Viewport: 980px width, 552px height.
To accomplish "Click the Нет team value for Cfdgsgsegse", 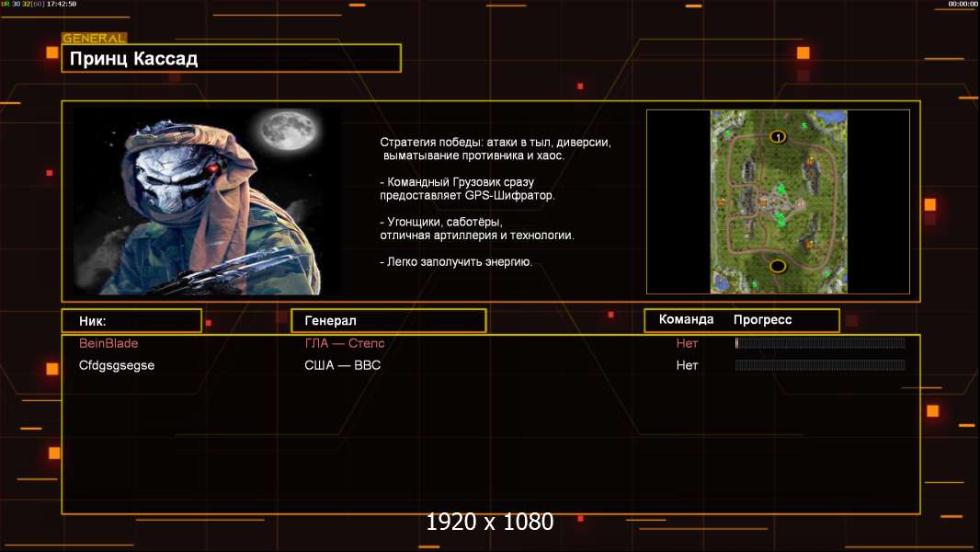I will click(687, 365).
